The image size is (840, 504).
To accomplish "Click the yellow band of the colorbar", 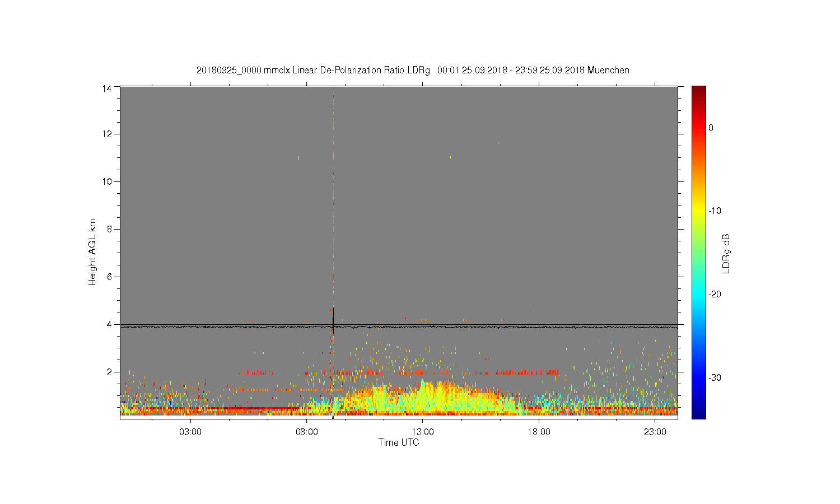I will pyautogui.click(x=699, y=211).
